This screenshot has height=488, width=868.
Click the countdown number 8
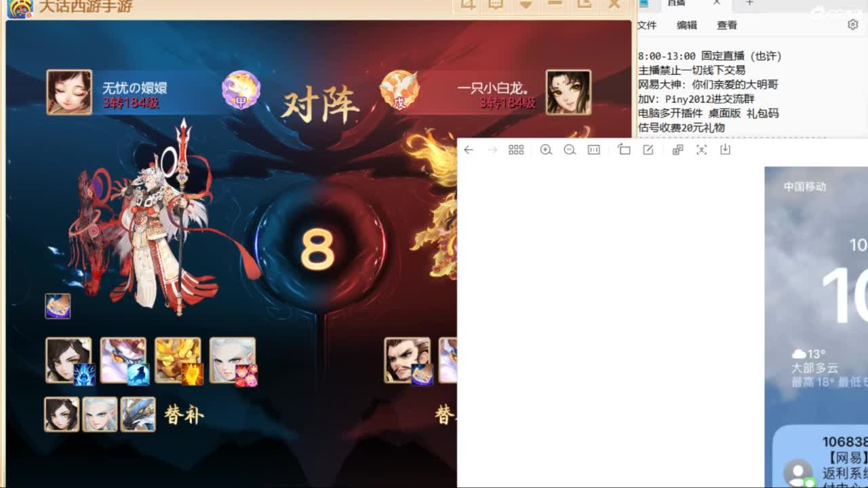click(317, 249)
